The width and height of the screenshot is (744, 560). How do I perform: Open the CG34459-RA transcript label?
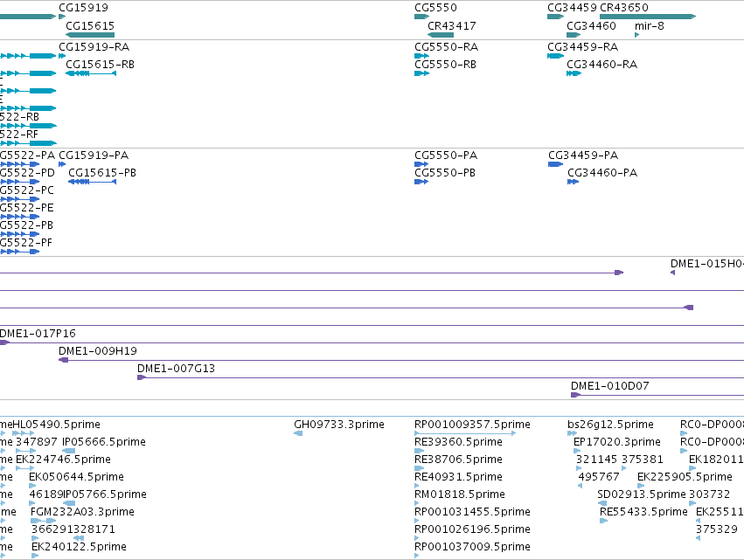tap(582, 47)
